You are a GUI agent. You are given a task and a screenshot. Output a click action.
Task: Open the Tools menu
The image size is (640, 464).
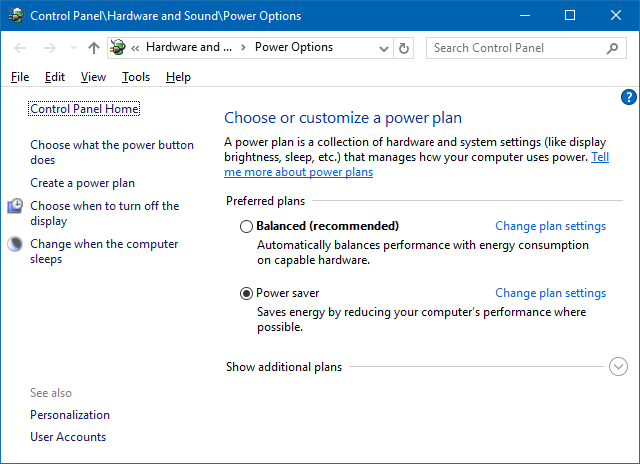(136, 77)
